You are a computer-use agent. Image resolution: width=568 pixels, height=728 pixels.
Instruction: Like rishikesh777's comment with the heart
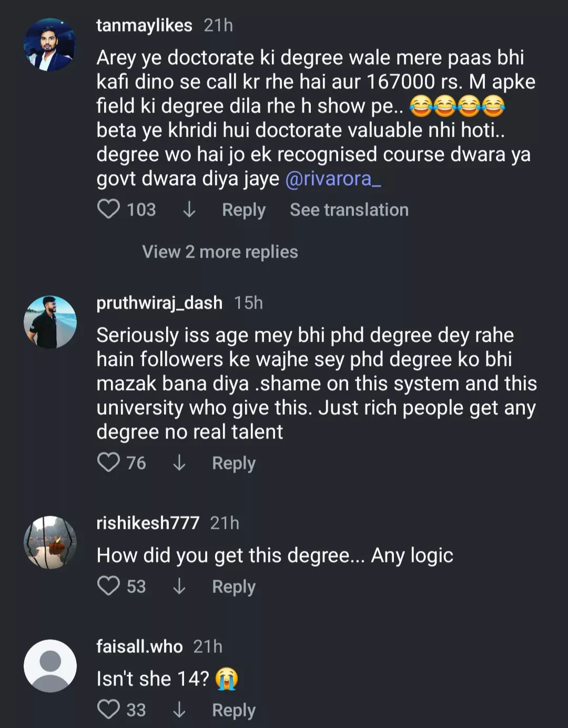tap(109, 586)
